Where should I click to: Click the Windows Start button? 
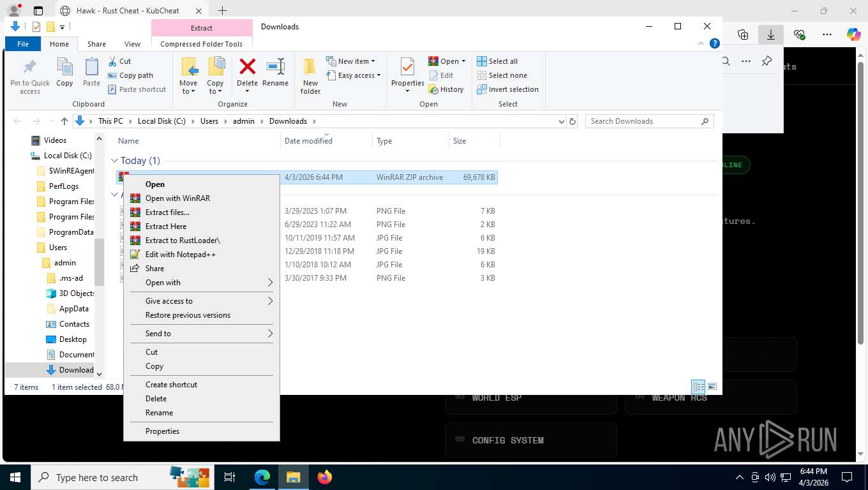(x=15, y=477)
